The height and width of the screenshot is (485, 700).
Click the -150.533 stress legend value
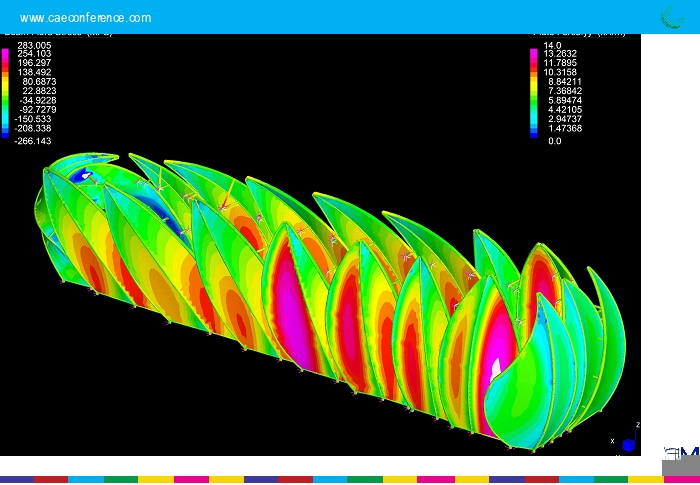tap(33, 119)
